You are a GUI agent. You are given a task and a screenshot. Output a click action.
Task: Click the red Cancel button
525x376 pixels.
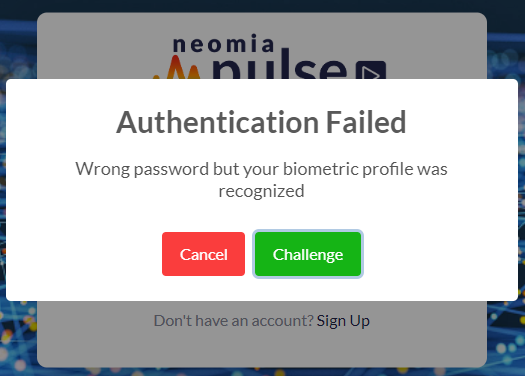[203, 254]
